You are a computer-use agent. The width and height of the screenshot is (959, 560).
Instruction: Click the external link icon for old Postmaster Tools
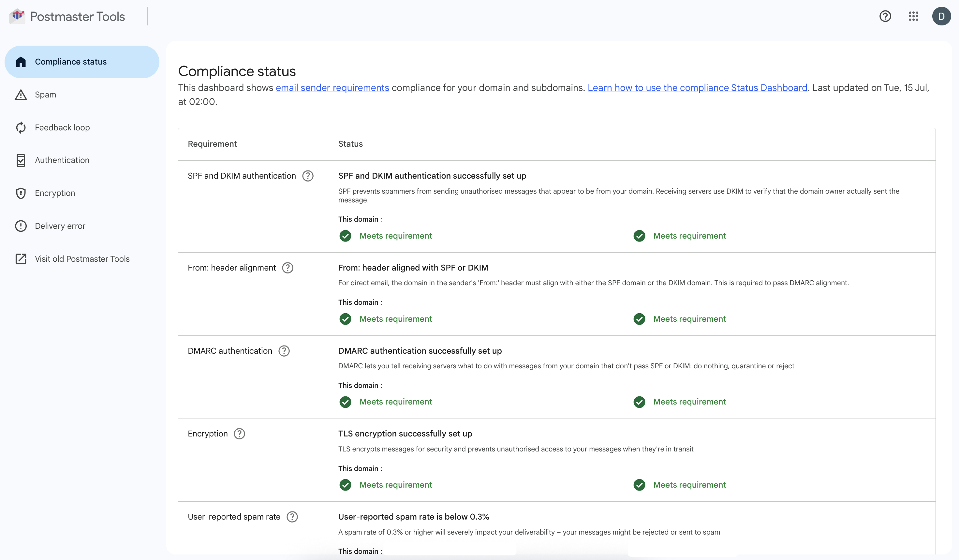[21, 259]
